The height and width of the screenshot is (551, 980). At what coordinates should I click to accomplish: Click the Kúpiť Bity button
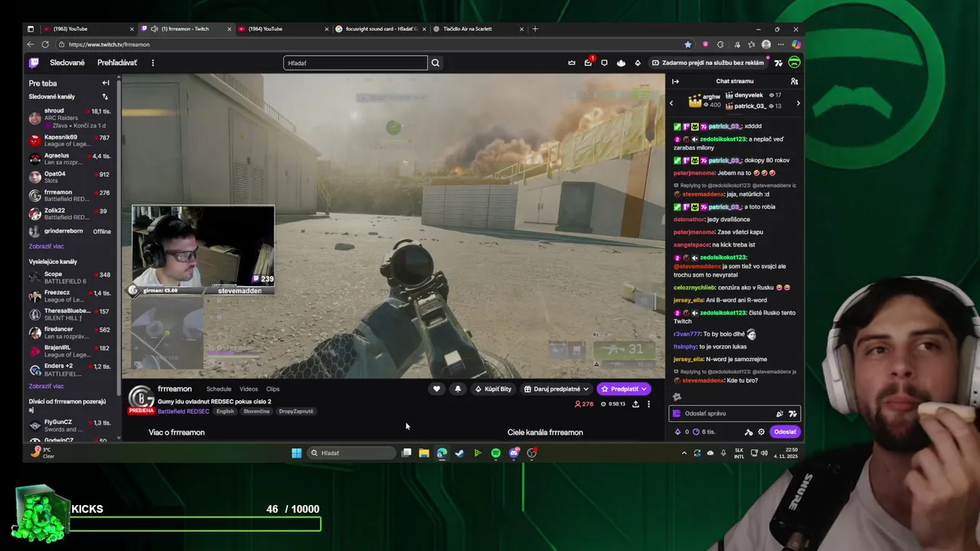tap(492, 389)
